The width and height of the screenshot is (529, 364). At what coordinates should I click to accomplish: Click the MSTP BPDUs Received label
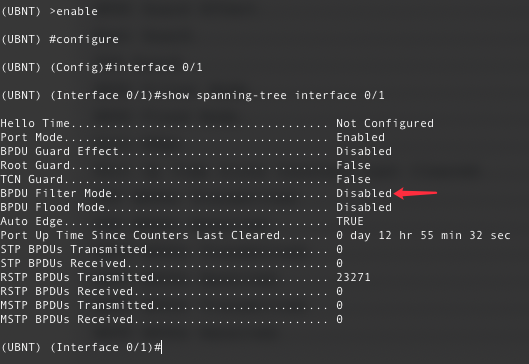66,319
